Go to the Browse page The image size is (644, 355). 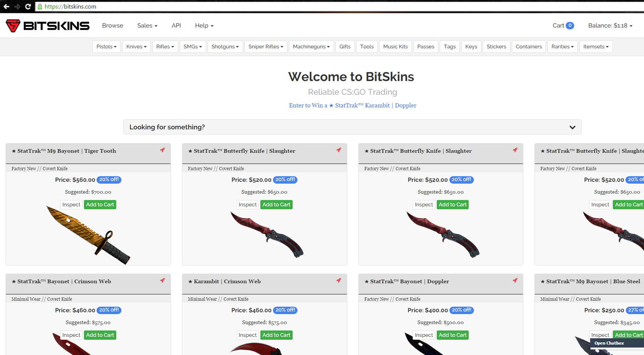tap(113, 26)
